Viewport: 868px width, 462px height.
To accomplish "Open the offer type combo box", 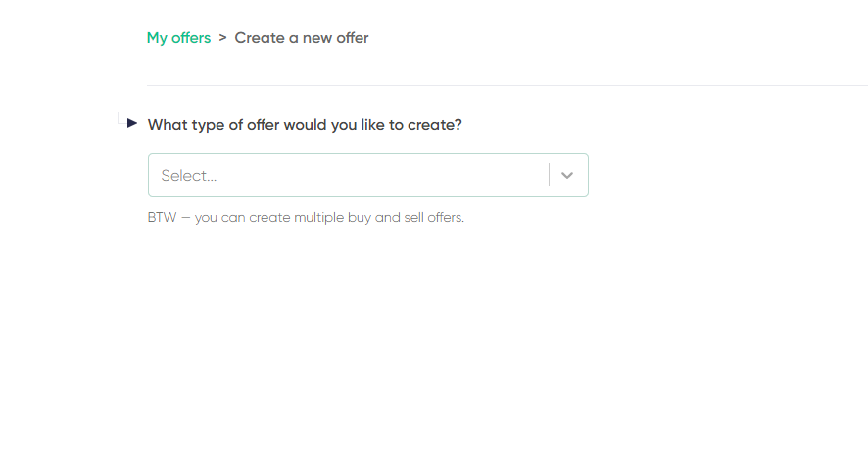I will 368,175.
